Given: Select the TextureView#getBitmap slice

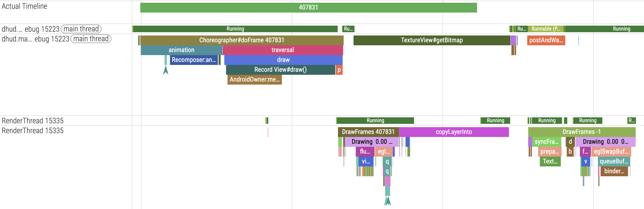Looking at the screenshot, I should pos(432,40).
